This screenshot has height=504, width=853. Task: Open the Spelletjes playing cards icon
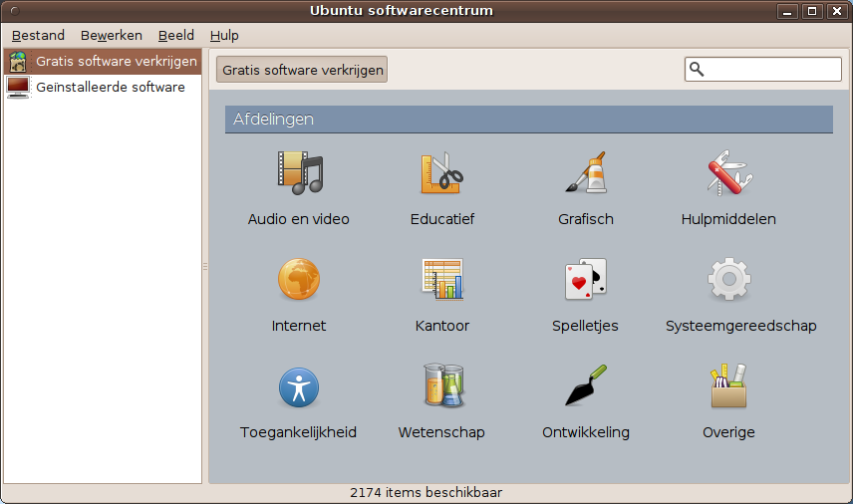click(585, 279)
